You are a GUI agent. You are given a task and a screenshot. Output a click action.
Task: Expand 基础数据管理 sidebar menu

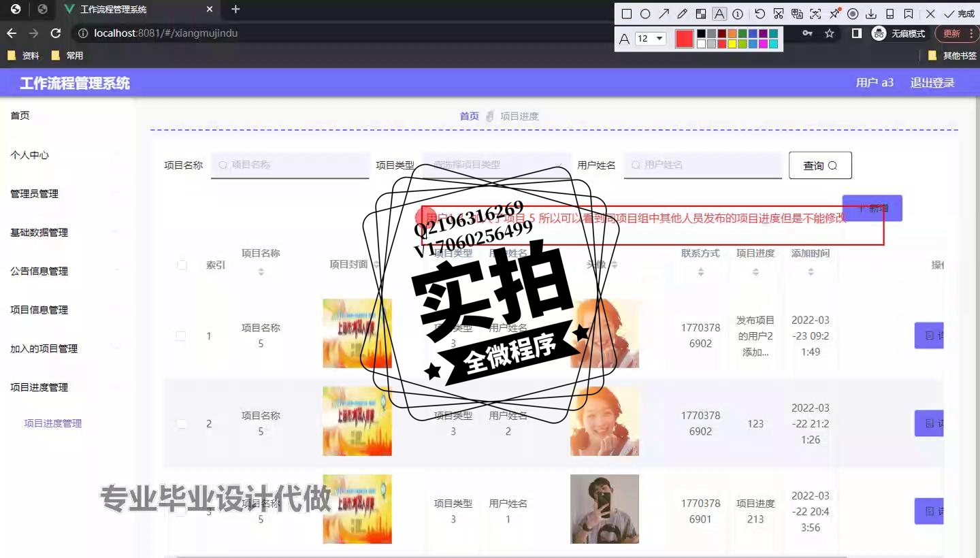tap(67, 233)
